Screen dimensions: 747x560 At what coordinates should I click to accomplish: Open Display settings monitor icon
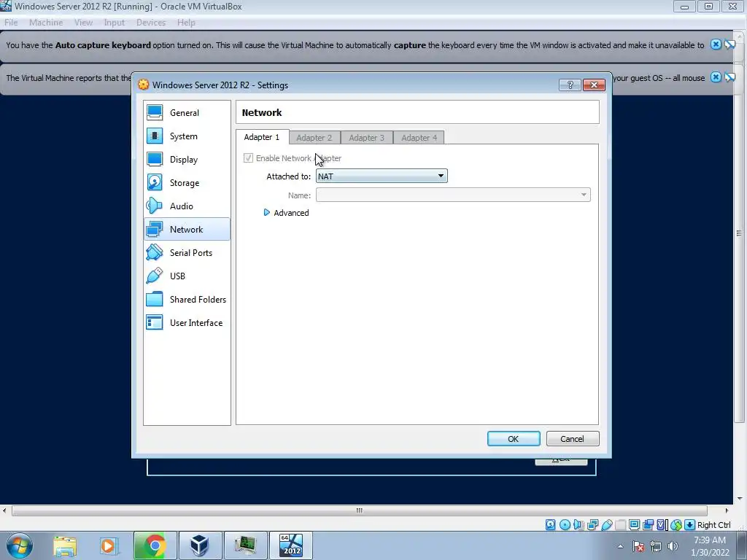[155, 160]
